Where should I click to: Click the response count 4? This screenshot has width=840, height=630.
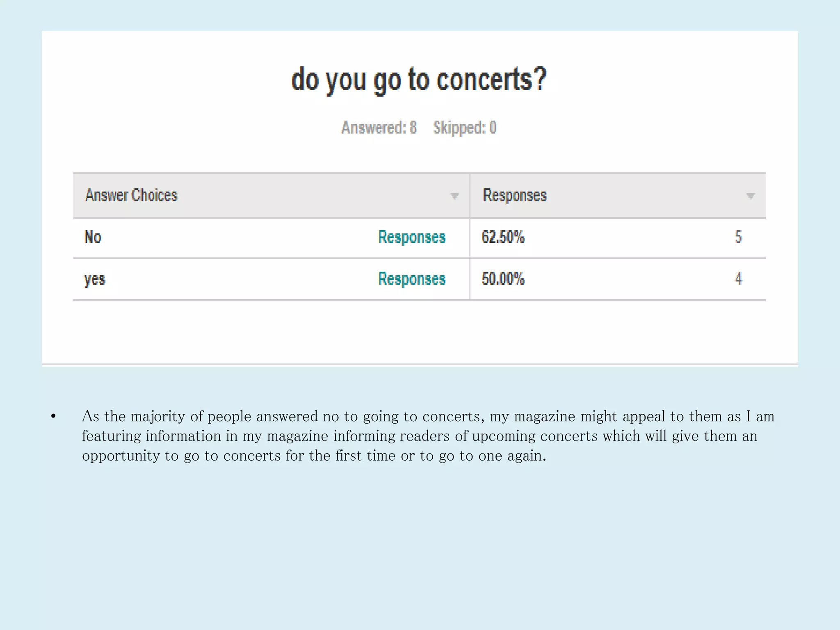point(738,279)
